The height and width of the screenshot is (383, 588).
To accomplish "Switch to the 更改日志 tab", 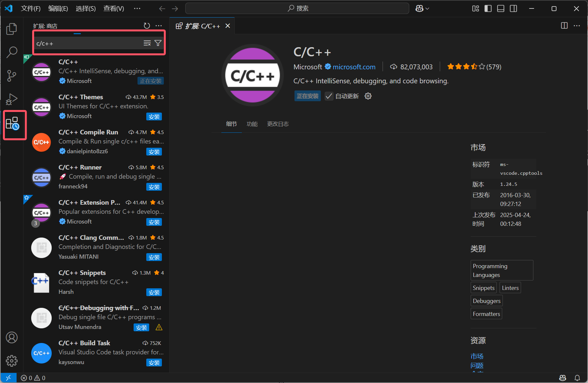I will coord(278,124).
